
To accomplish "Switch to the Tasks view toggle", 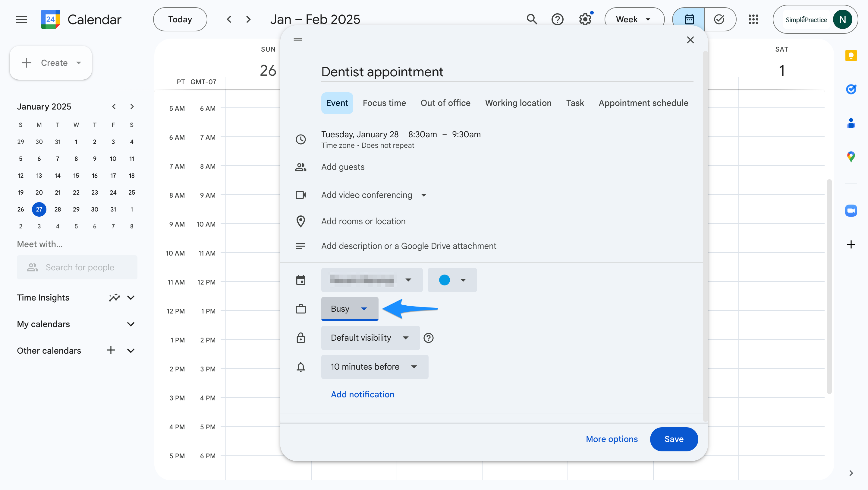I will pyautogui.click(x=719, y=19).
